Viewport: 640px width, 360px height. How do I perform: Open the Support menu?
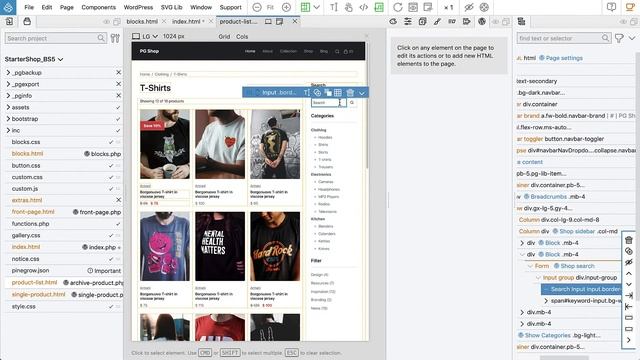[x=231, y=7]
